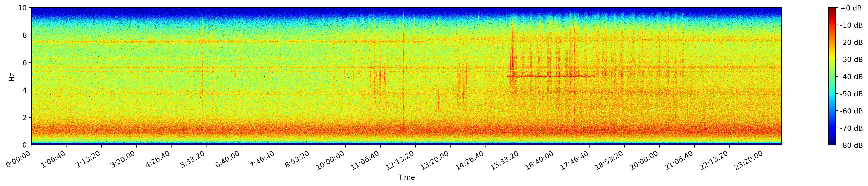Click the -40 dB colorbar label
This screenshot has width=868, height=186.
[x=851, y=77]
